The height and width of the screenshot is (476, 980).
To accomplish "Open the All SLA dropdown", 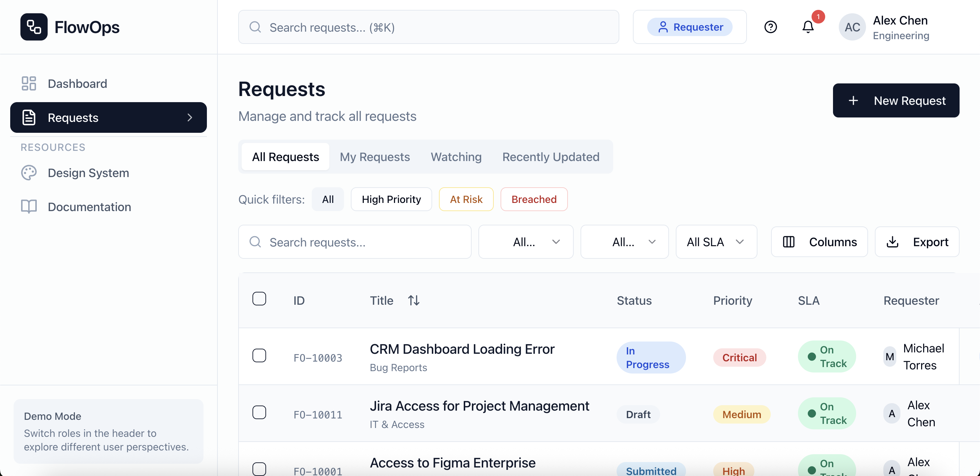I will [x=716, y=242].
